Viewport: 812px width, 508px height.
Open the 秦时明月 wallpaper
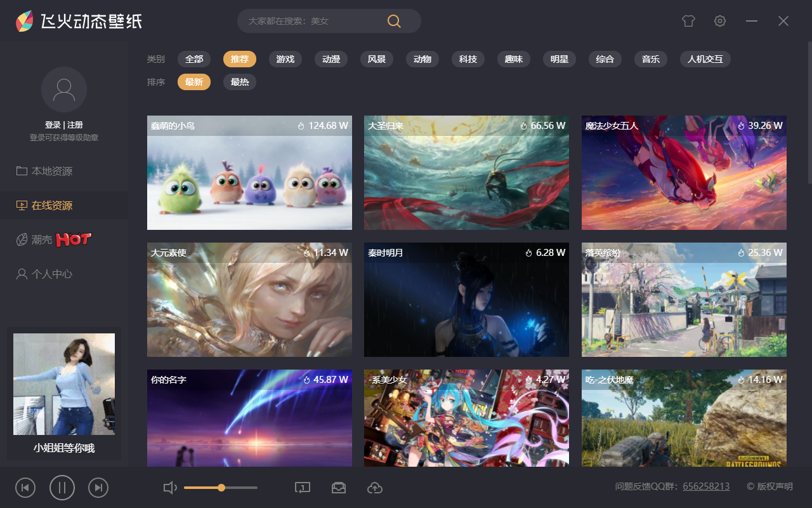466,300
